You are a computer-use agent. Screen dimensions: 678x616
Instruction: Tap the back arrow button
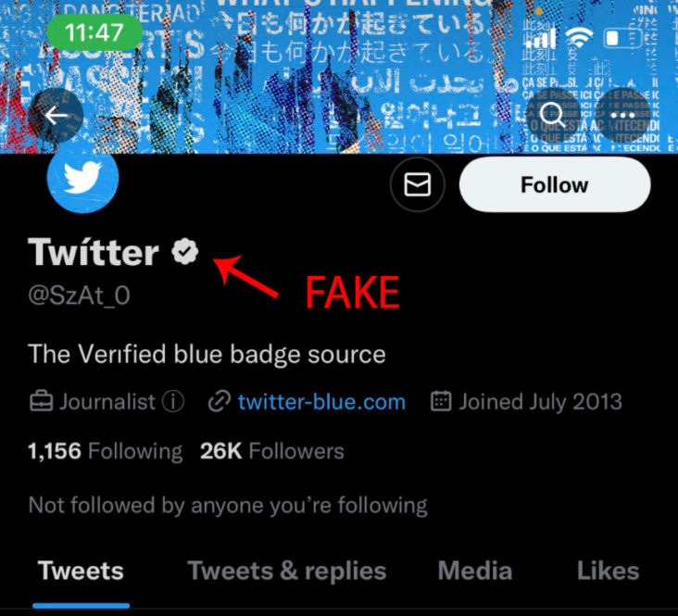[56, 116]
